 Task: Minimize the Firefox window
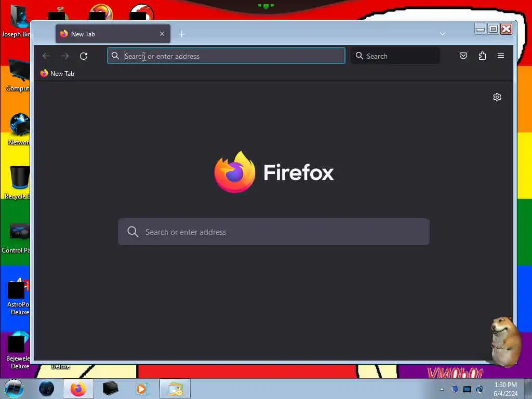480,29
